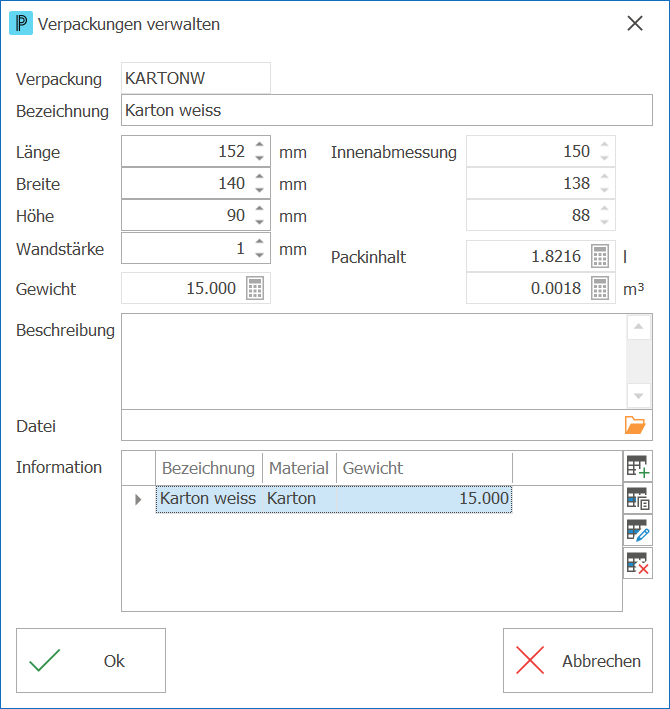Decrease Höhe value with down arrow
This screenshot has height=709, width=670.
[x=259, y=222]
